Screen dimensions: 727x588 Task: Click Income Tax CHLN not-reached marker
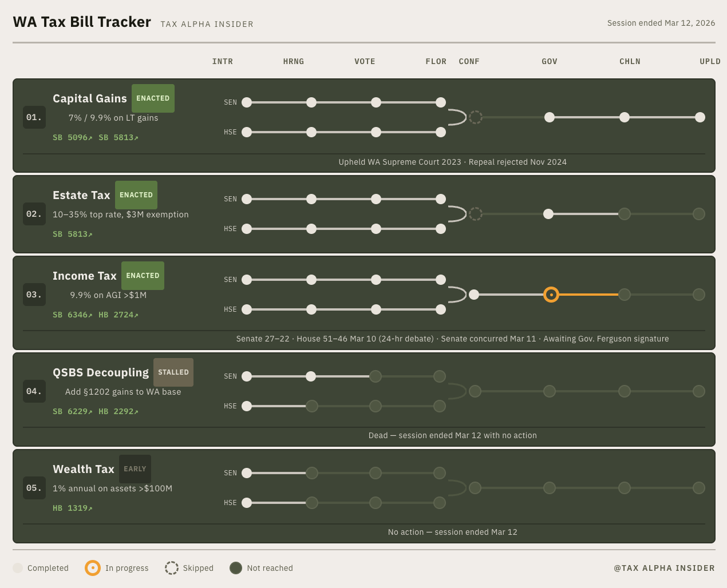[x=625, y=295]
